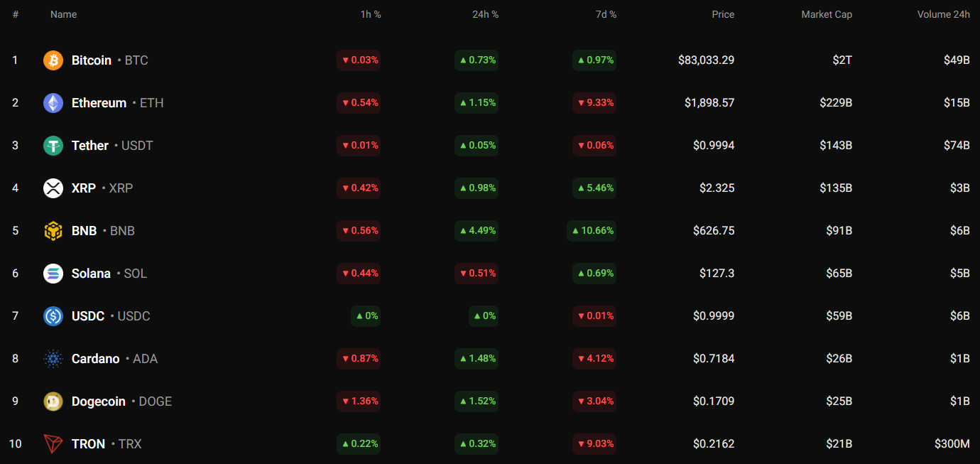The width and height of the screenshot is (980, 464).
Task: Sort by the Volume 24h column header
Action: coord(943,14)
